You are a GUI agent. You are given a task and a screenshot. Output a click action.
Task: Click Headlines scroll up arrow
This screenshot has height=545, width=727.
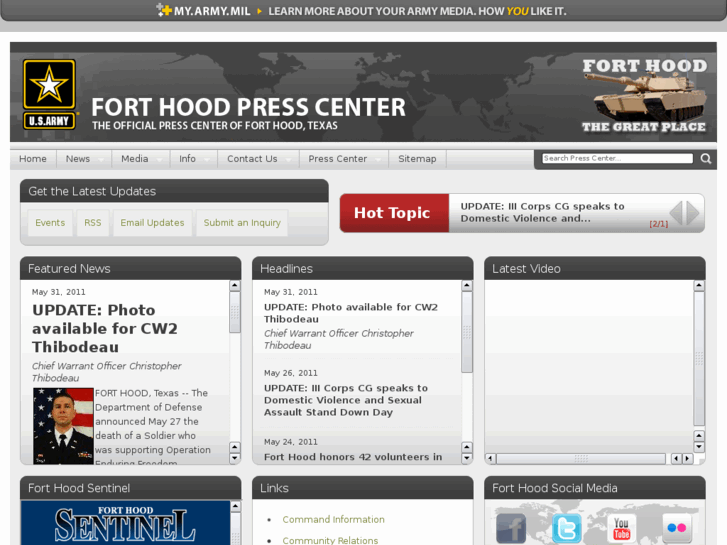[467, 286]
